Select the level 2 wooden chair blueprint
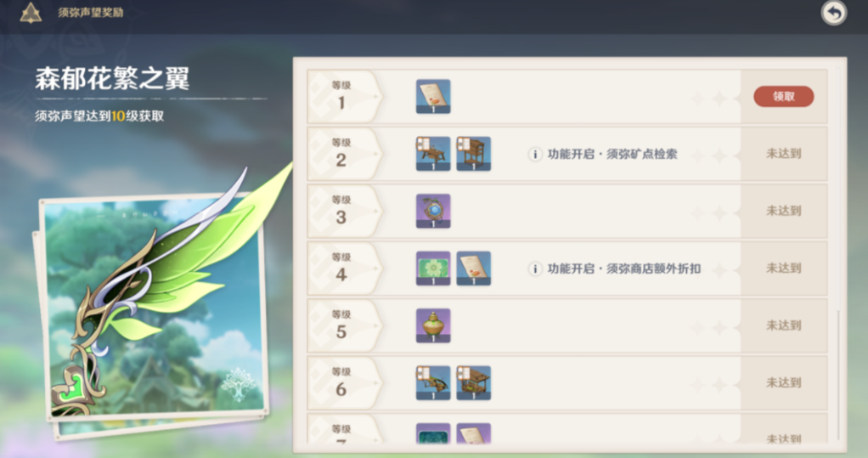 coord(473,154)
